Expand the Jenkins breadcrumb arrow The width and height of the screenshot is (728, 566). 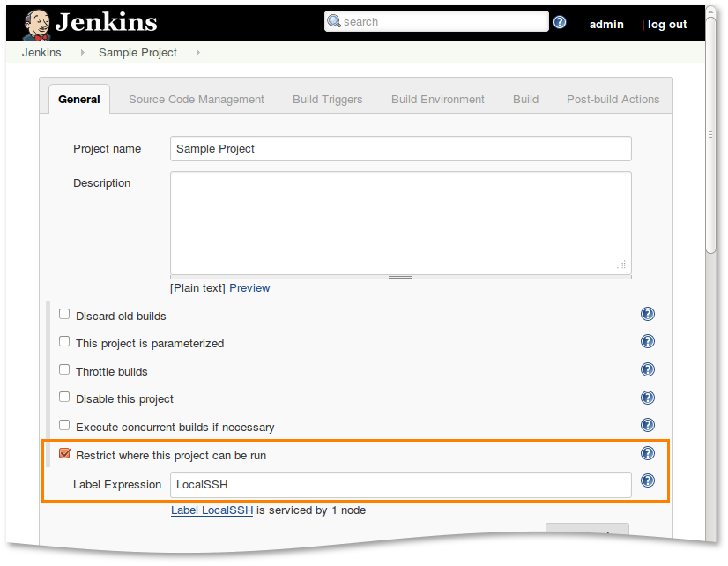83,53
